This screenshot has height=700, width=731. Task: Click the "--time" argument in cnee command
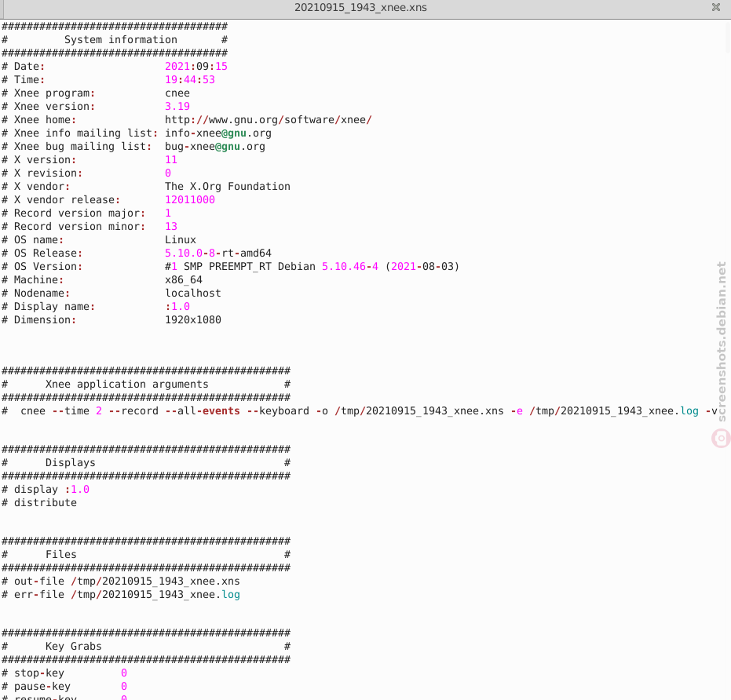click(71, 411)
